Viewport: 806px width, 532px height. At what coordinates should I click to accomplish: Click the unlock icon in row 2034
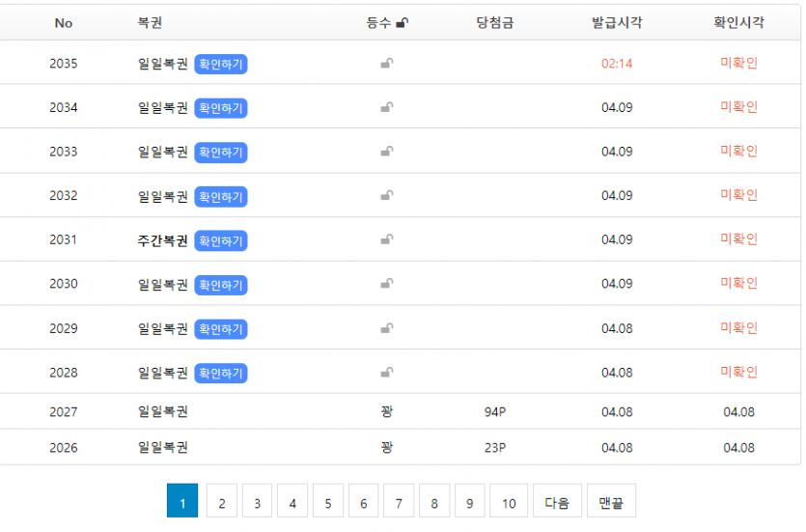[x=386, y=108]
